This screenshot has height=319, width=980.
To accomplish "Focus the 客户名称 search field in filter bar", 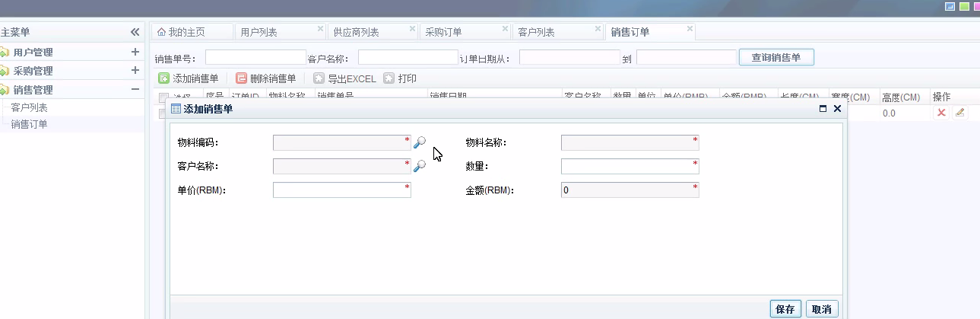I will tap(408, 57).
